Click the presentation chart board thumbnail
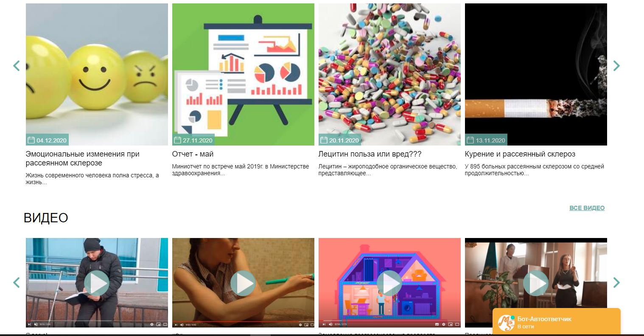Image resolution: width=644 pixels, height=336 pixels. click(x=243, y=74)
